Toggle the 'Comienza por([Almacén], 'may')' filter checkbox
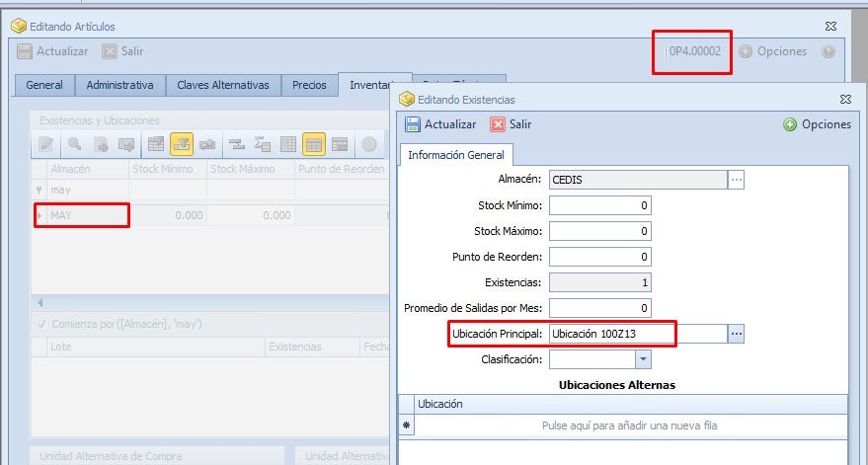The image size is (868, 465). point(40,324)
